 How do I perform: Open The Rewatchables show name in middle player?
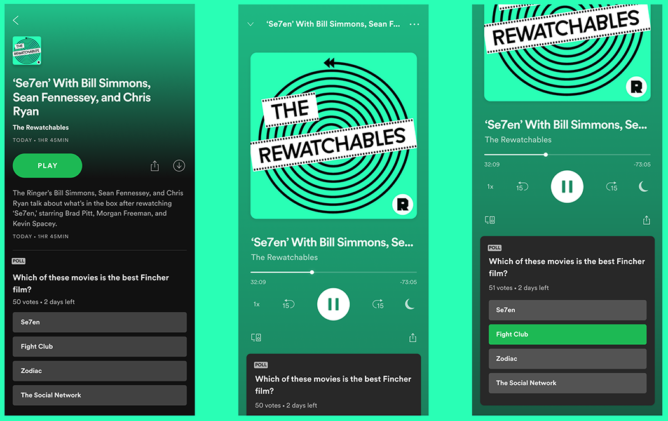[x=284, y=257]
